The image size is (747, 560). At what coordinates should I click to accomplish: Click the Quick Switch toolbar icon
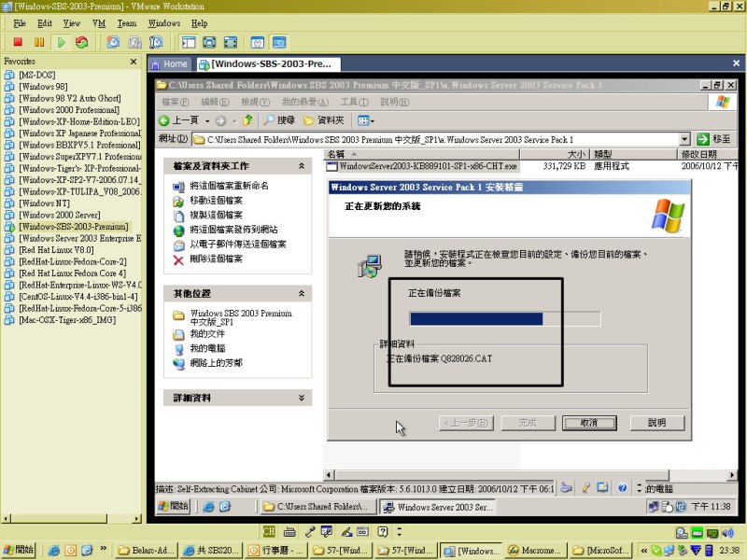pos(230,42)
